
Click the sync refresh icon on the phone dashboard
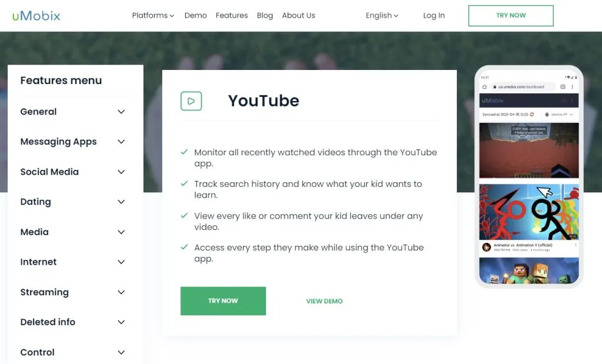[532, 115]
